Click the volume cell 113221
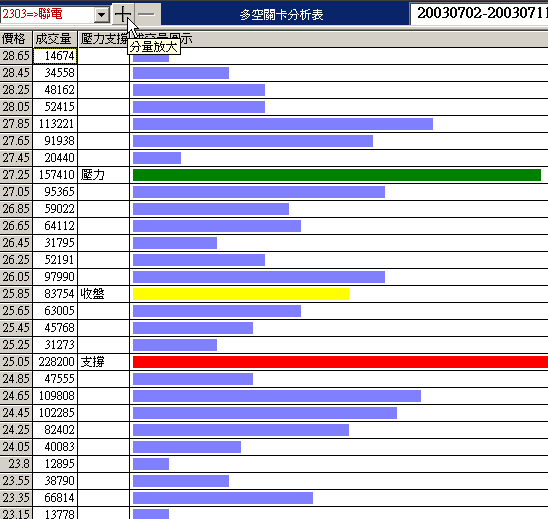 click(x=55, y=124)
